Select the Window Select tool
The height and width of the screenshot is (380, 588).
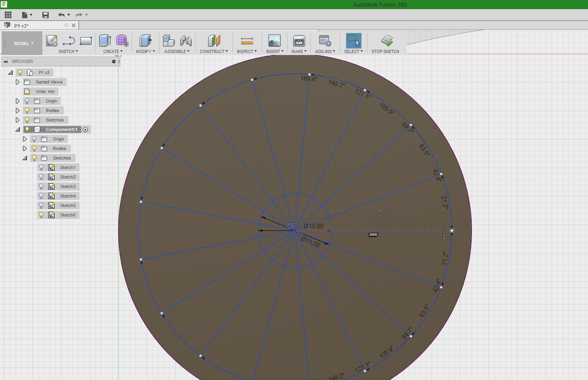pos(353,40)
